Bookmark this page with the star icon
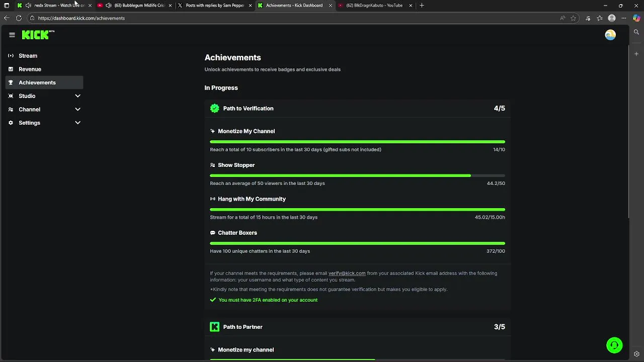Viewport: 644px width, 362px height. click(x=573, y=18)
